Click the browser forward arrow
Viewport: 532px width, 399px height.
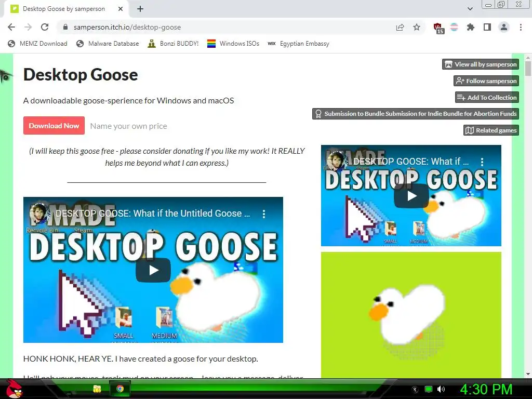click(x=28, y=27)
